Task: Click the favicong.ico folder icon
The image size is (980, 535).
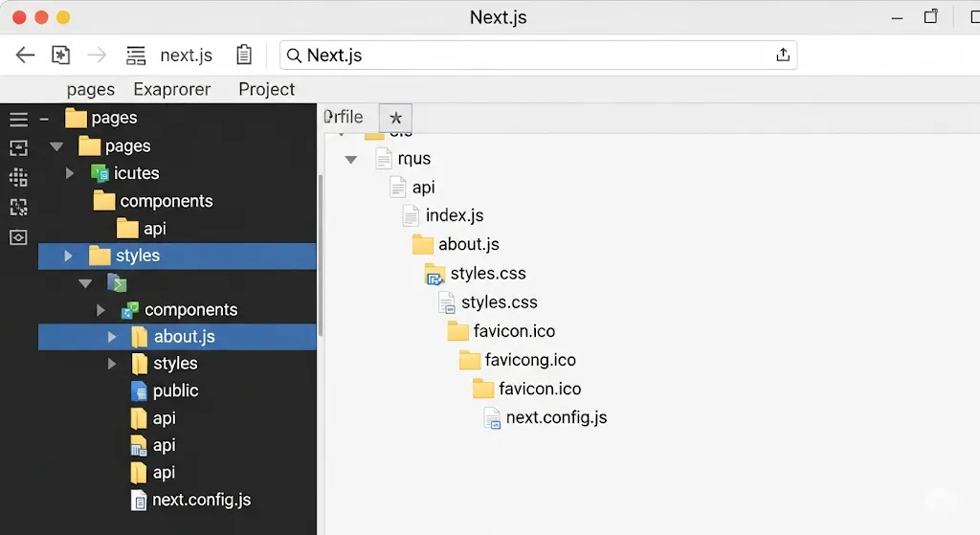Action: pyautogui.click(x=469, y=360)
